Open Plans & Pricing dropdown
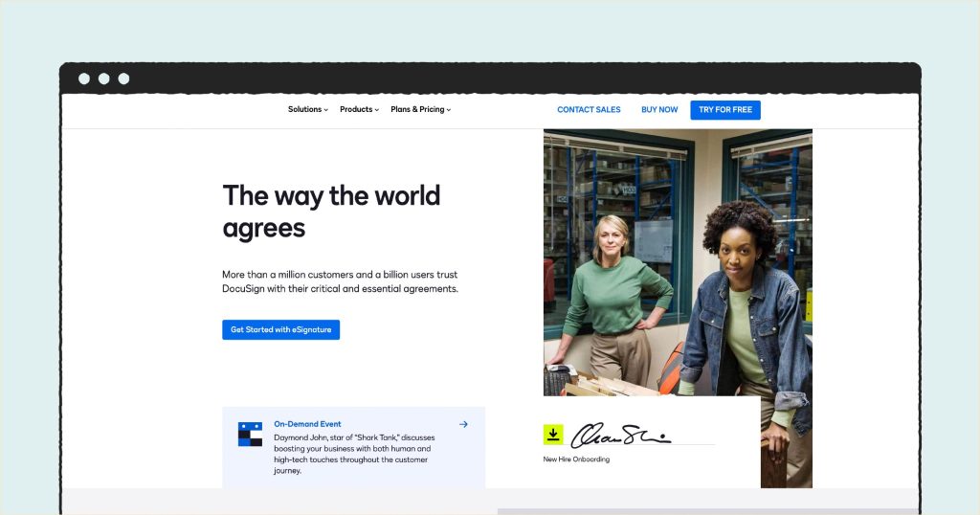The image size is (980, 515). pos(421,109)
